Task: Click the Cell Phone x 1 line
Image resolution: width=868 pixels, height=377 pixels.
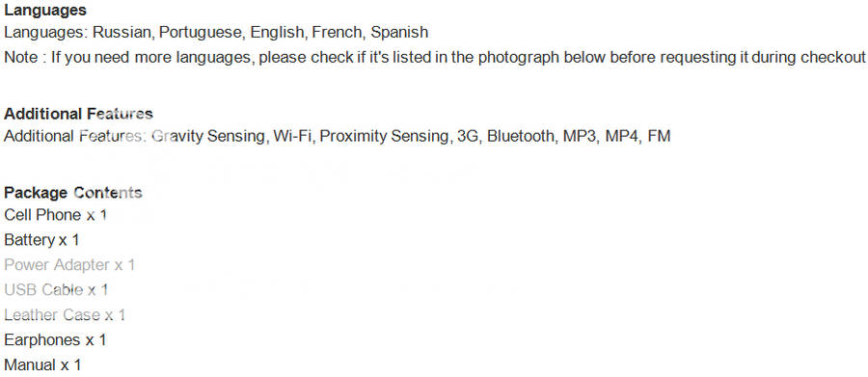Action: pos(55,215)
